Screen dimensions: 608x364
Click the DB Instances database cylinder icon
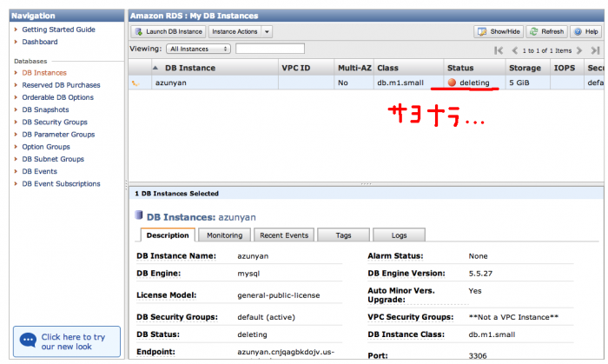coord(139,215)
